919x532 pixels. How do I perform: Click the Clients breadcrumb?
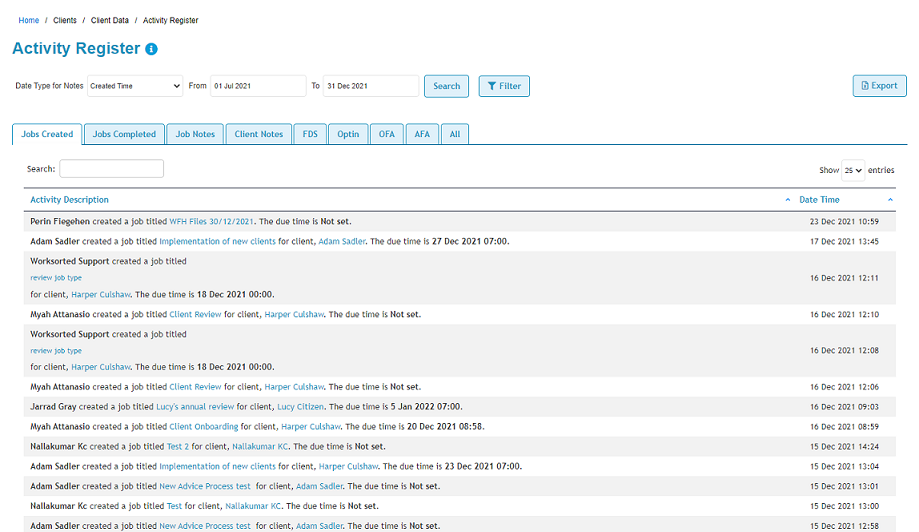pos(64,21)
